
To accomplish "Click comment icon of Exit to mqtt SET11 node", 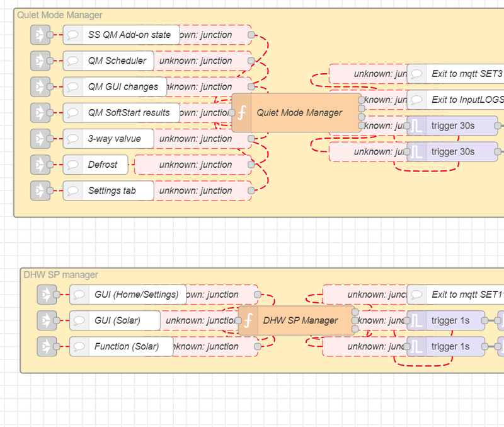I will (x=417, y=295).
